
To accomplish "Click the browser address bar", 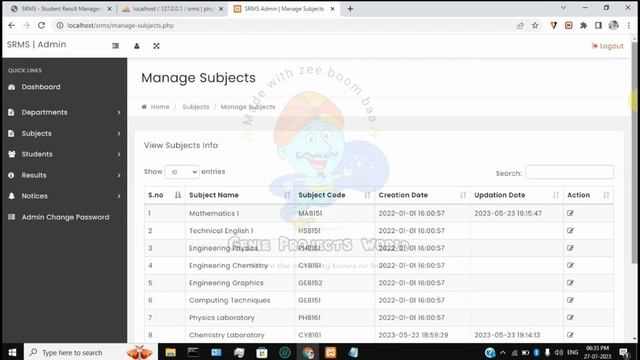I will (x=286, y=25).
